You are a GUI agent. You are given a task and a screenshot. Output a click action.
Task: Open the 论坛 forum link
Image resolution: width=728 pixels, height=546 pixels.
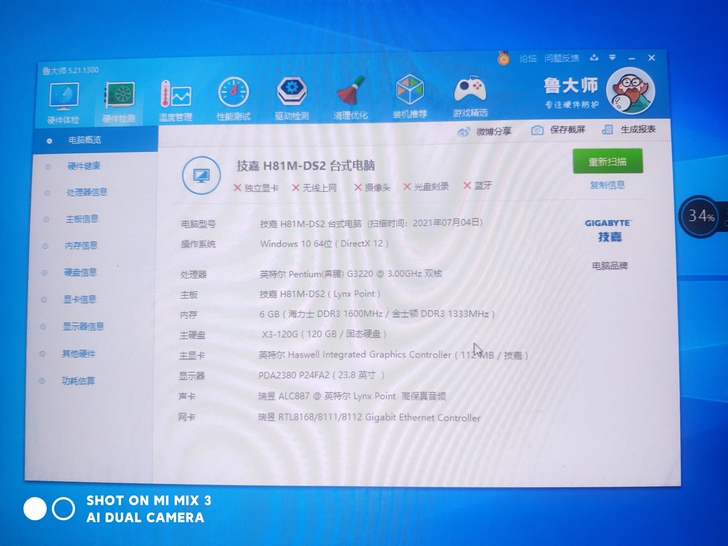click(x=528, y=58)
